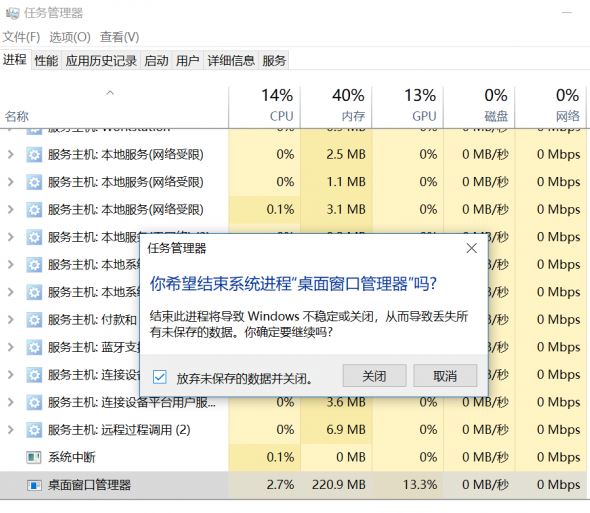Sort by the 名称 column header
The width and height of the screenshot is (590, 513).
[114, 108]
